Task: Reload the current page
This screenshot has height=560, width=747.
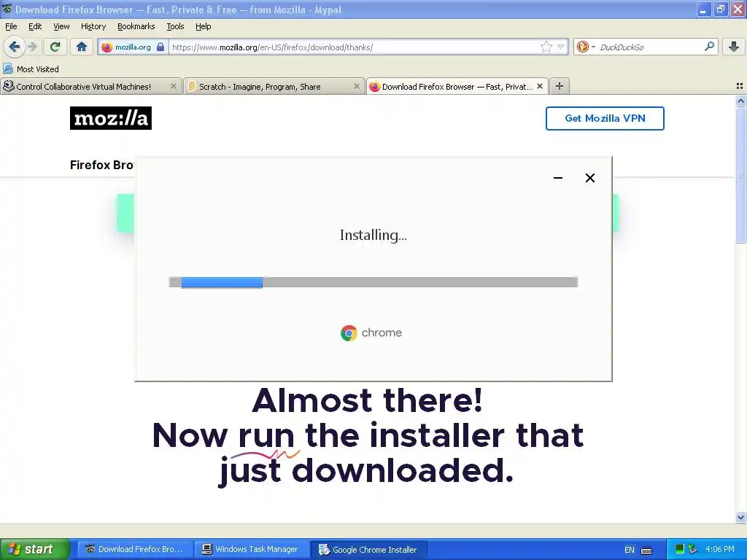Action: tap(55, 47)
